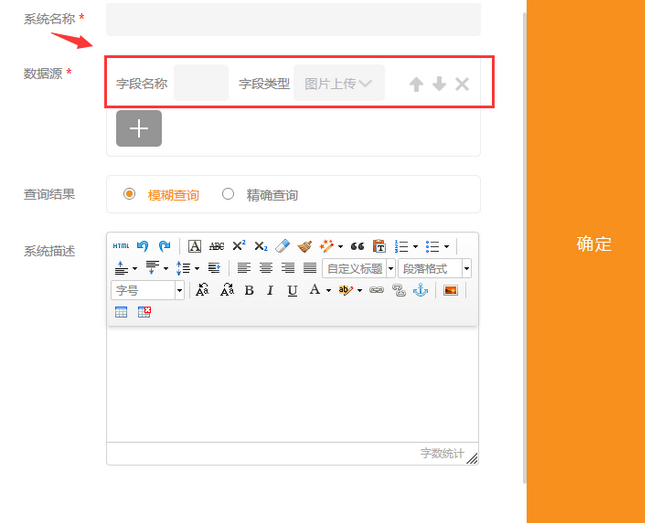Insert a hyperlink with the link icon
Screen dimensions: 645x523
[x=377, y=290]
